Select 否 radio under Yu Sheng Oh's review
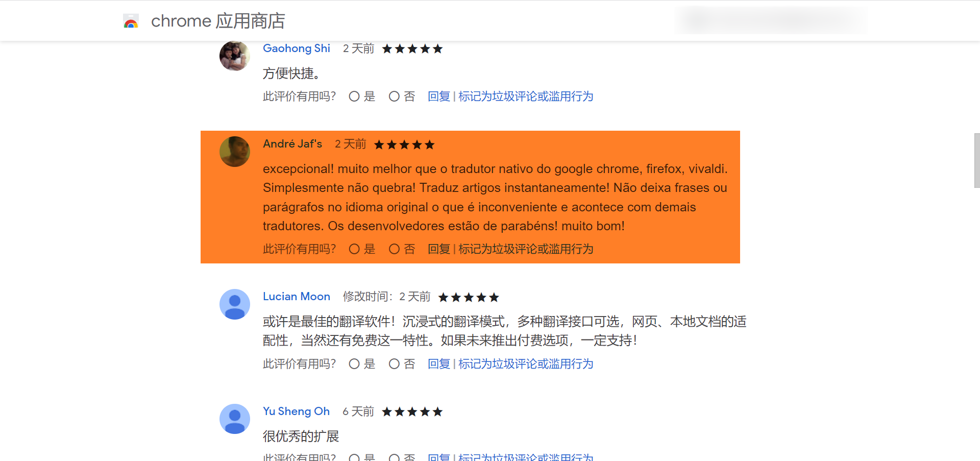 point(394,458)
